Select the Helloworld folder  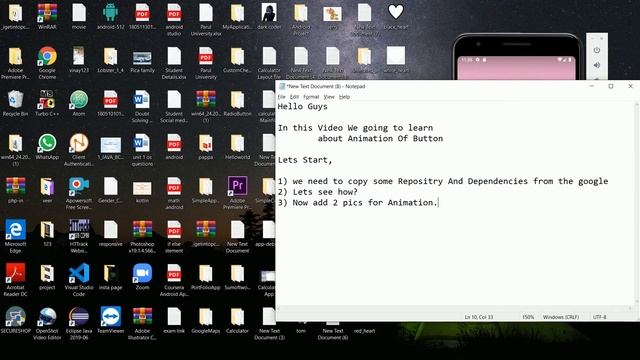pos(237,147)
